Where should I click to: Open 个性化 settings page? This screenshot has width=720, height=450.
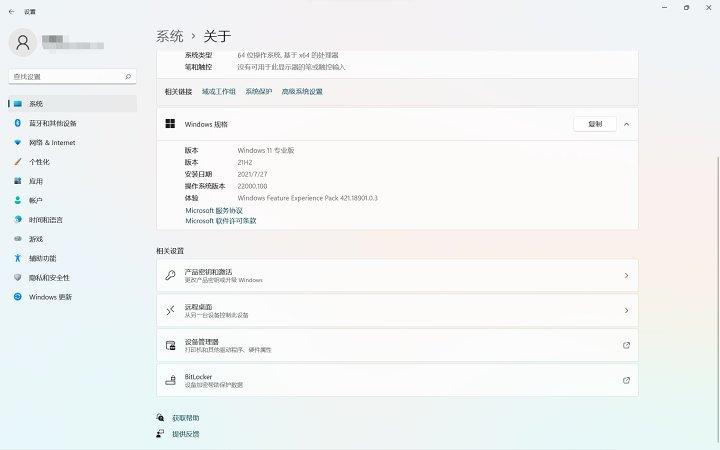coord(73,162)
